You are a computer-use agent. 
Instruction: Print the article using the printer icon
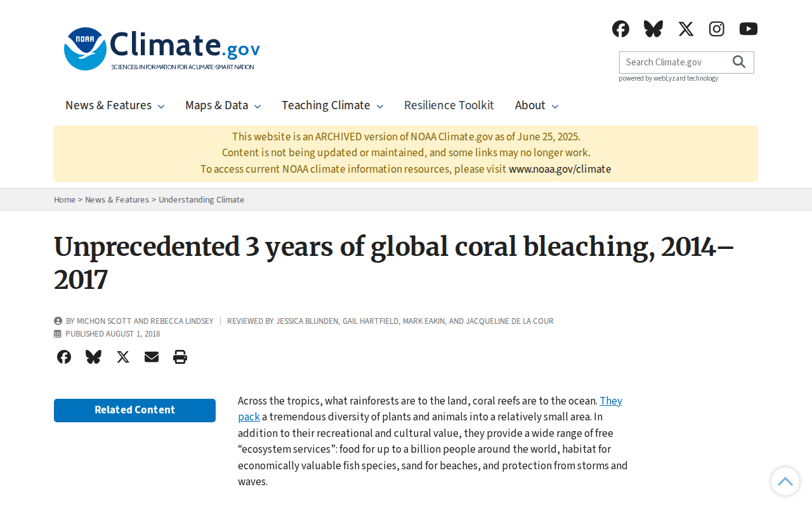(180, 357)
